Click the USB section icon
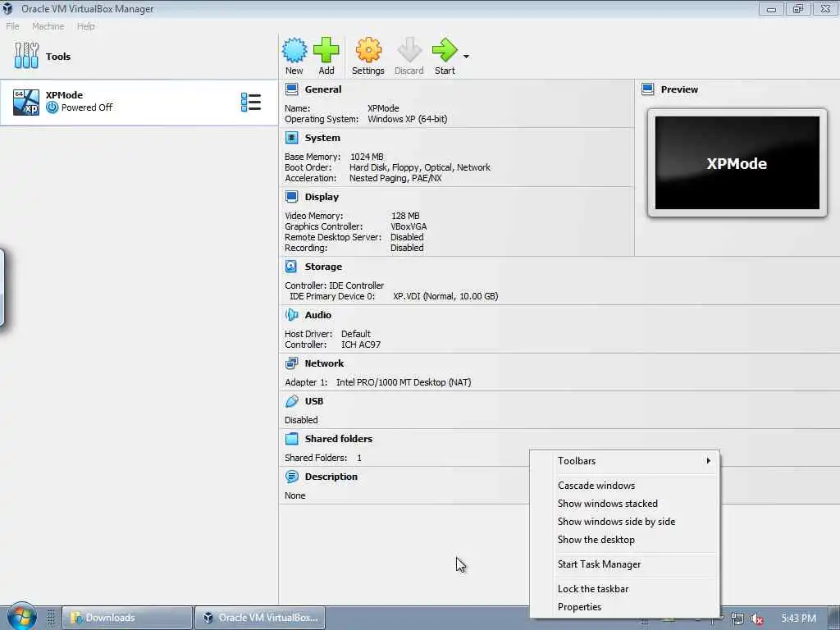The image size is (840, 630). [x=291, y=401]
